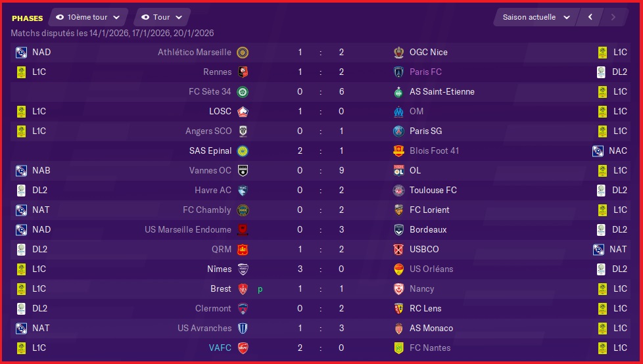Image resolution: width=643 pixels, height=364 pixels.
Task: Click the OL club logo
Action: 398,171
